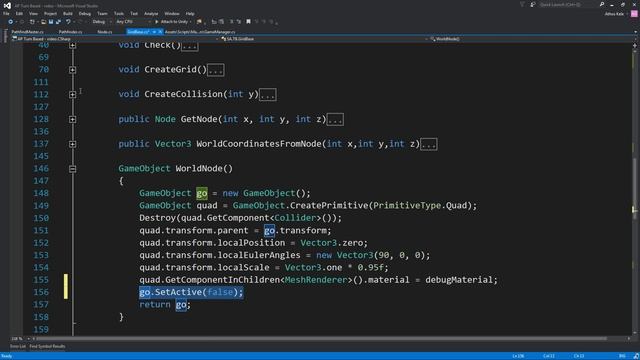
Task: Open the tab overflow dropdown arrow
Action: [635, 32]
